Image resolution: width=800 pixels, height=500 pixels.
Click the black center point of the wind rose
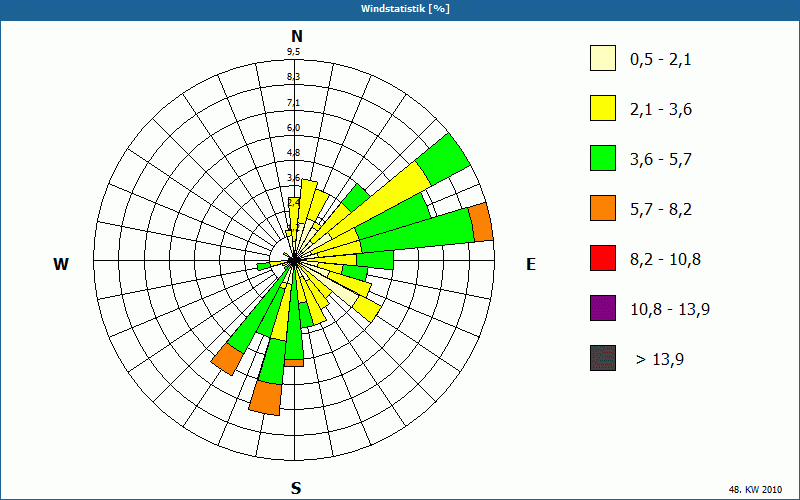point(294,260)
